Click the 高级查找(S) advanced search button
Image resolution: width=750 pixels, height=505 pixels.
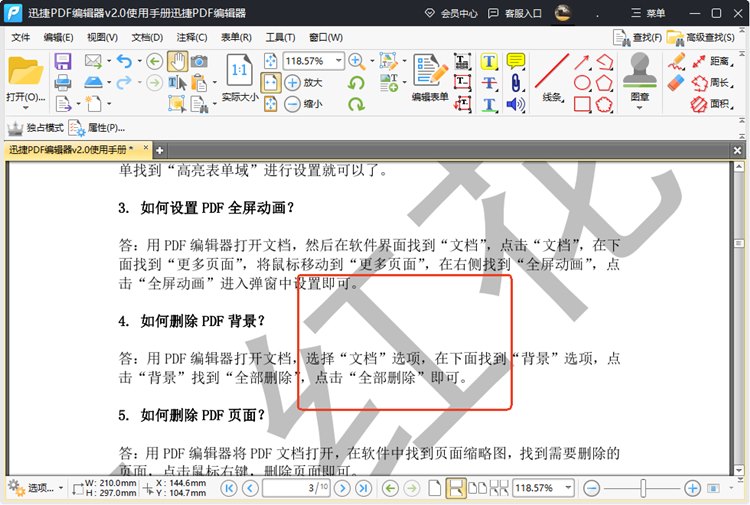pos(701,37)
